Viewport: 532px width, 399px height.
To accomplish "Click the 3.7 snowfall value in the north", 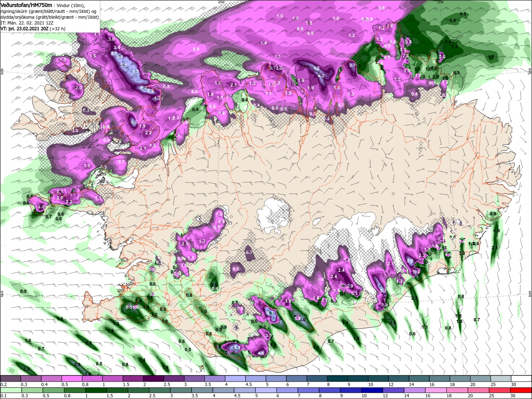I will [352, 65].
